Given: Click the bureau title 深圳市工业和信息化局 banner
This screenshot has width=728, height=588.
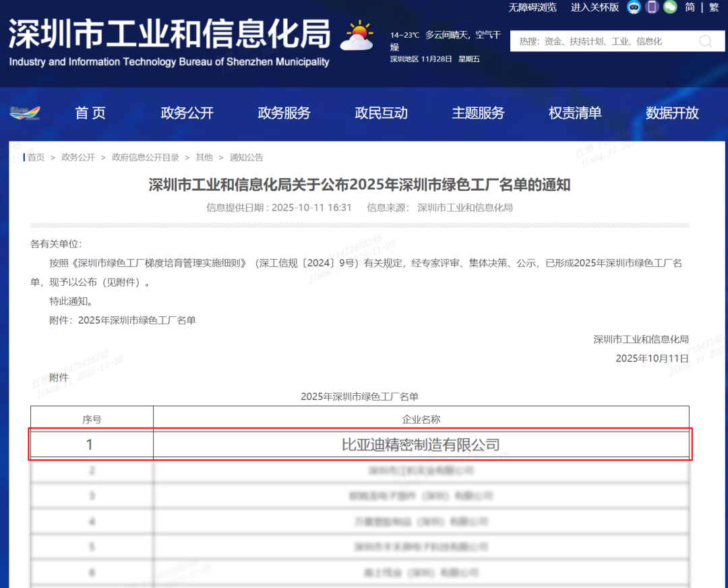Looking at the screenshot, I should [x=169, y=34].
